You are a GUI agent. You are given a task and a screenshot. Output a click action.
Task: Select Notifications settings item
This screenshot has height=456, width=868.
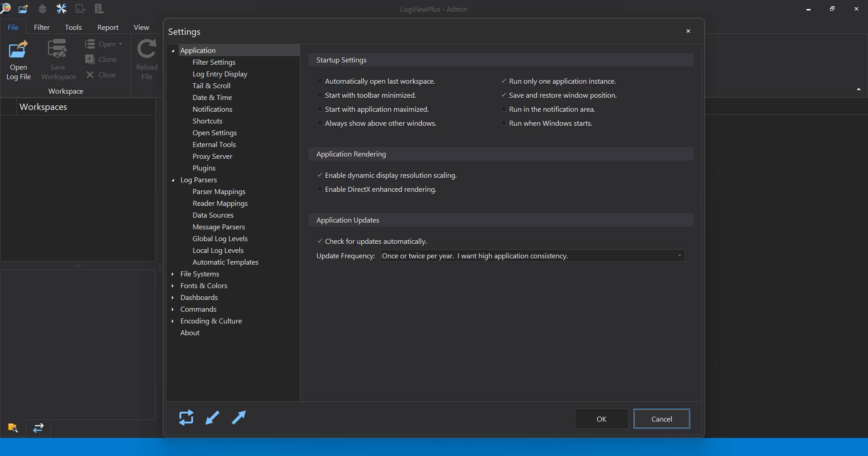tap(212, 109)
